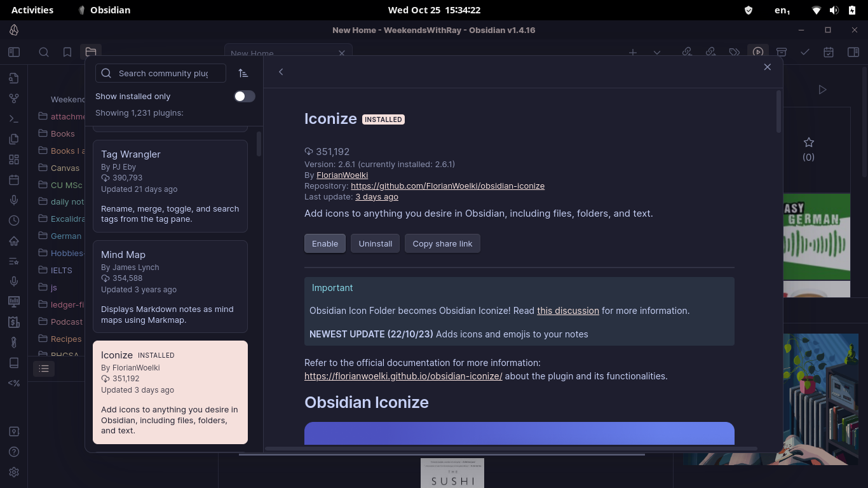
Task: Open recent files with the clock icon
Action: 14,220
